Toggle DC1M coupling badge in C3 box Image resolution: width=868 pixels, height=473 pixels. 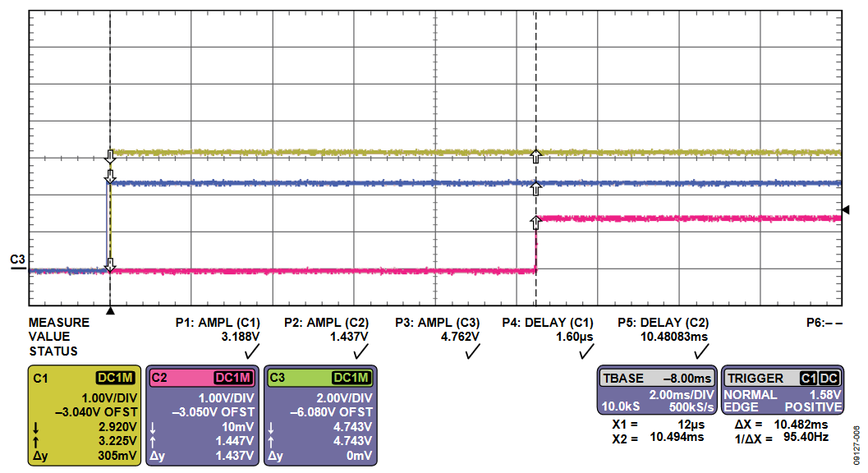tap(353, 377)
